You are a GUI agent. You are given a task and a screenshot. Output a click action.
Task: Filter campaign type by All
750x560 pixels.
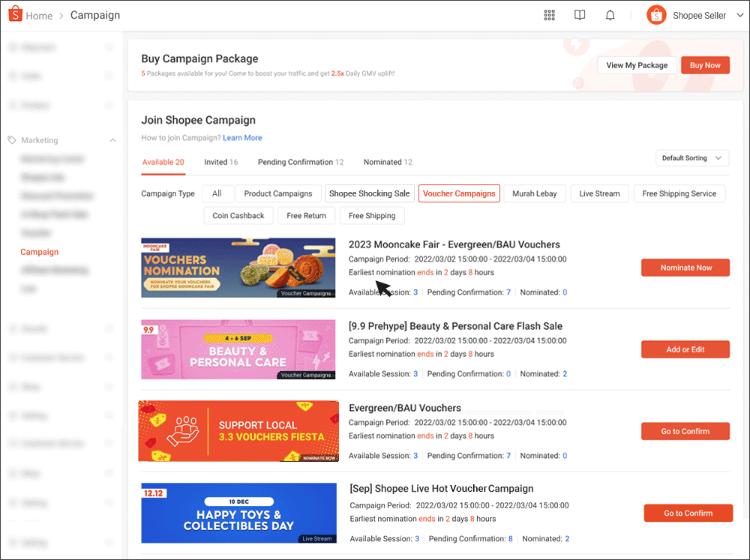[217, 193]
